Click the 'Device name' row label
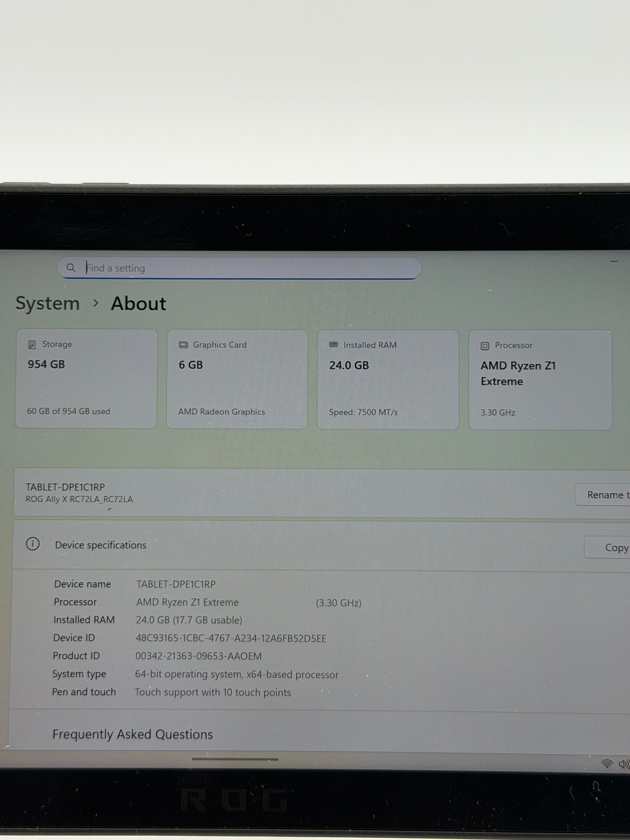Viewport: 630px width, 840px height. click(83, 584)
